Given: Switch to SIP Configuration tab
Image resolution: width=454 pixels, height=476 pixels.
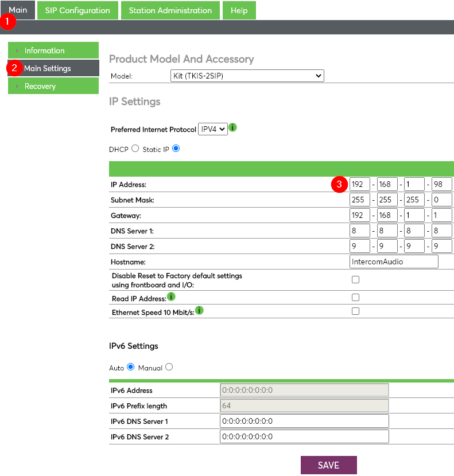Looking at the screenshot, I should (77, 10).
